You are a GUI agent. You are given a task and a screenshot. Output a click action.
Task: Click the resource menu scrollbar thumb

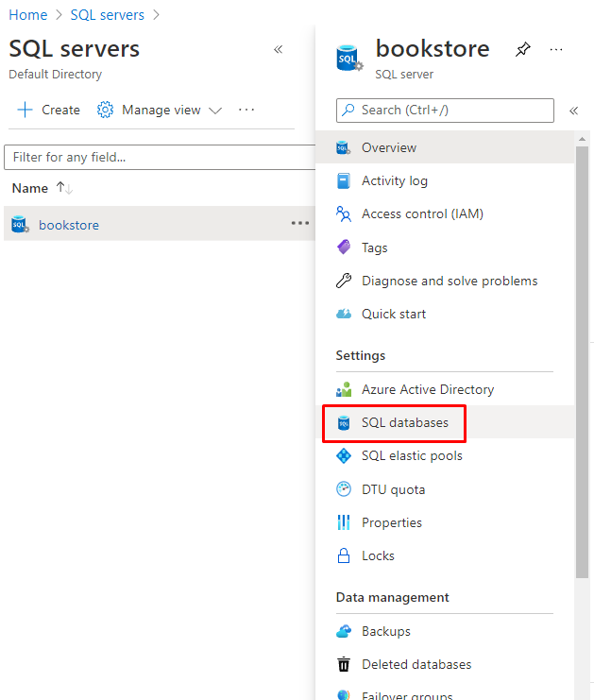pyautogui.click(x=582, y=362)
